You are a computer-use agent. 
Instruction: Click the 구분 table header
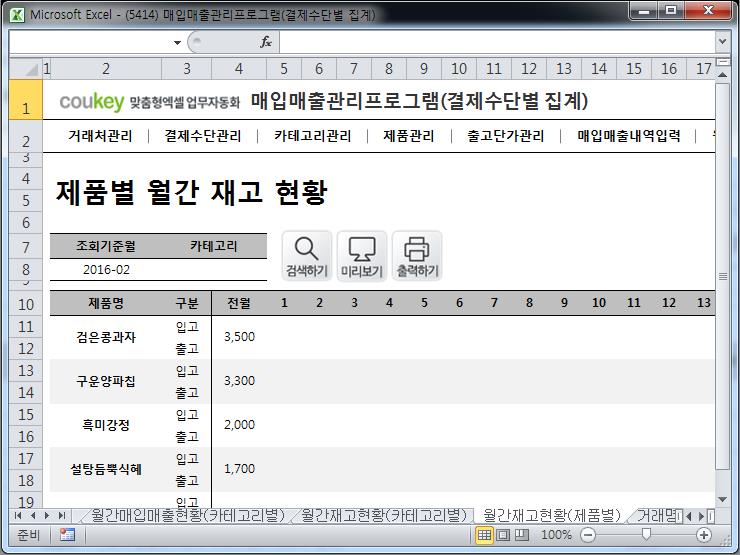187,303
